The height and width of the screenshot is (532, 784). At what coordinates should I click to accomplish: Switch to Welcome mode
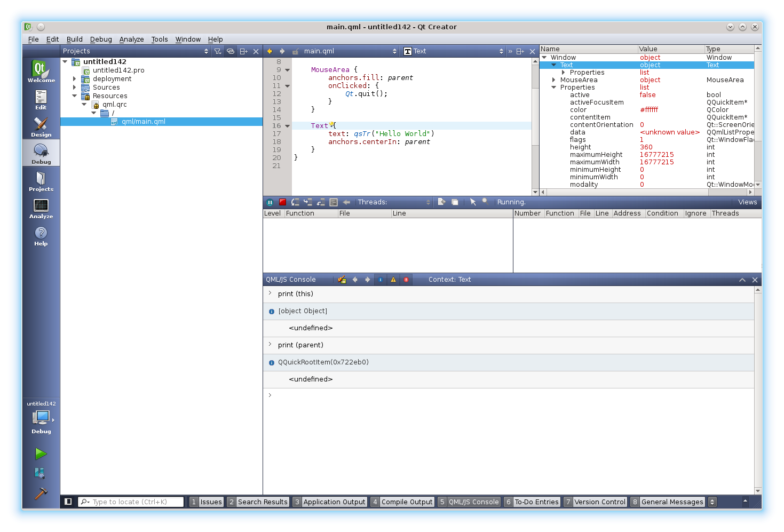coord(41,72)
